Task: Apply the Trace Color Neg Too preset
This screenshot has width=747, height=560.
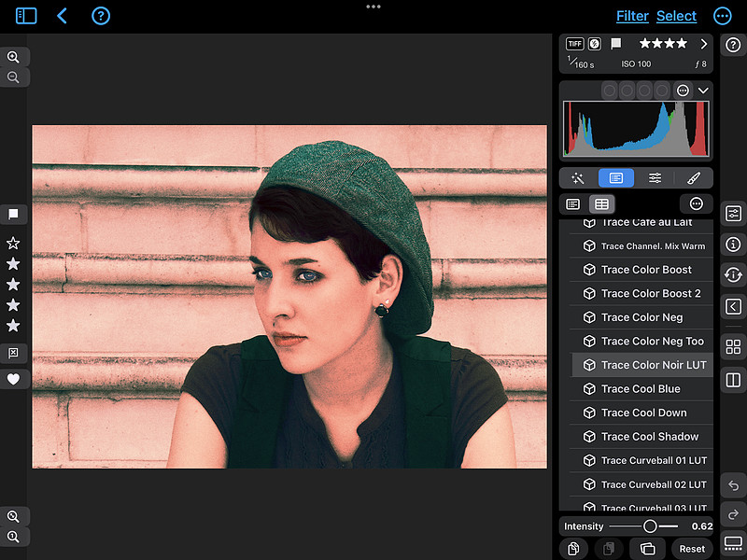Action: pyautogui.click(x=641, y=341)
